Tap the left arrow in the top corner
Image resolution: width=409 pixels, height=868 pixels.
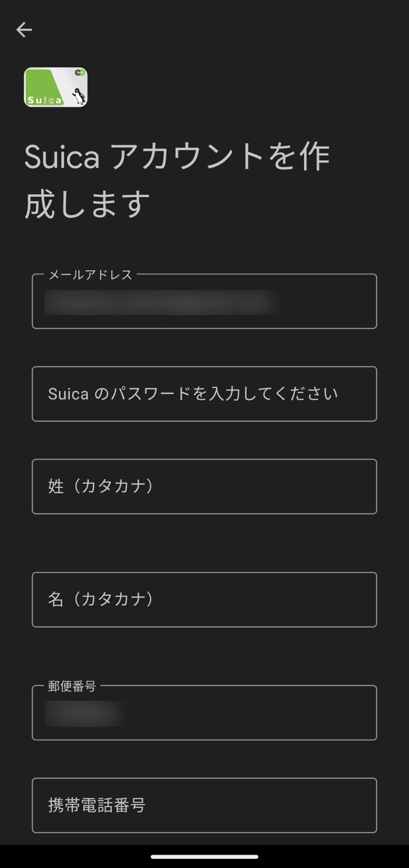pyautogui.click(x=24, y=29)
